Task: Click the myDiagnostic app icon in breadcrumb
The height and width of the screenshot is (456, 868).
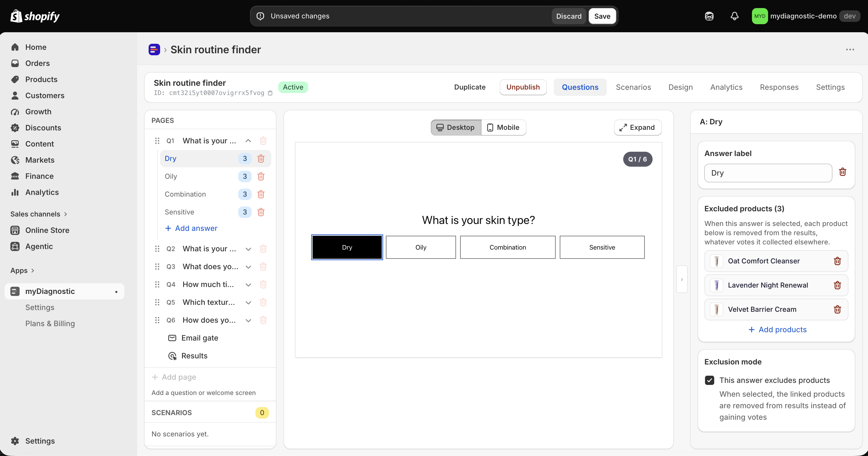Action: click(154, 50)
